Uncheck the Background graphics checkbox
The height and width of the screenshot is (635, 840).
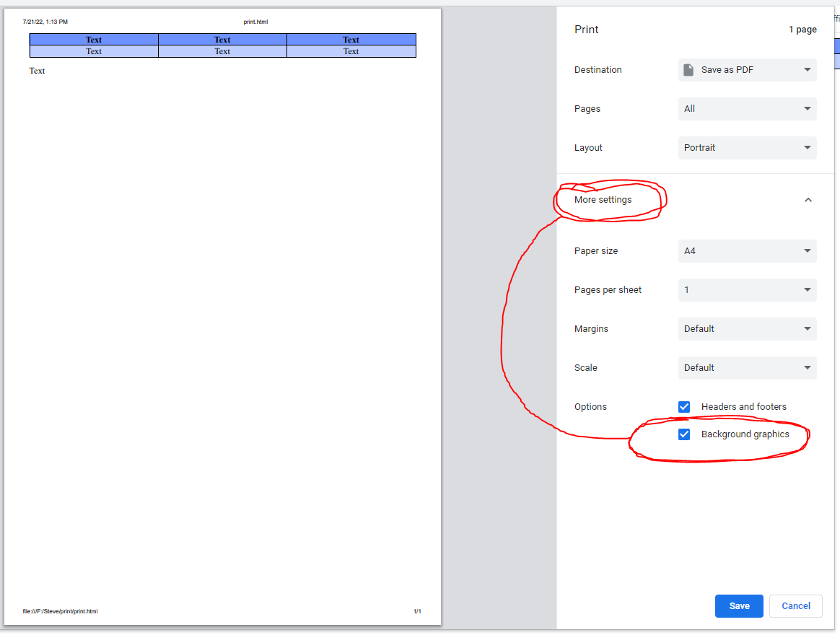pyautogui.click(x=684, y=434)
